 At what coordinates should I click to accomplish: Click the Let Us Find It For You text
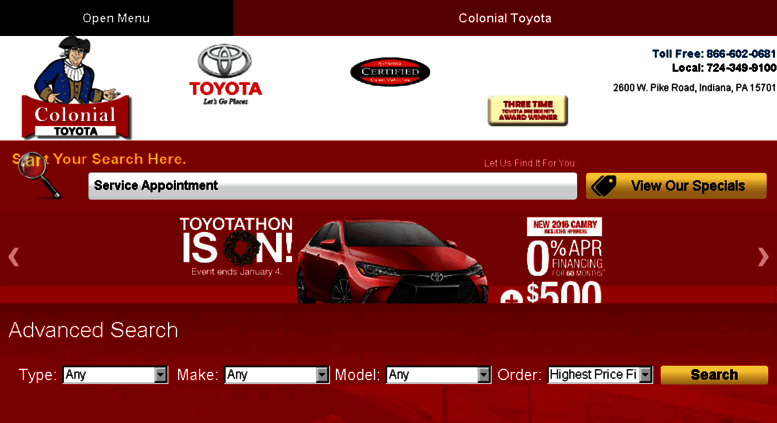(x=530, y=163)
